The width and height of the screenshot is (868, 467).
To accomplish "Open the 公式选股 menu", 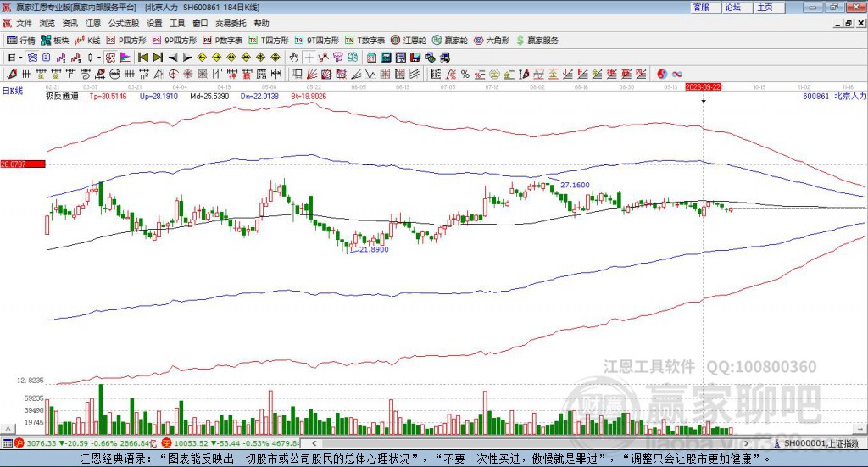I will click(123, 24).
